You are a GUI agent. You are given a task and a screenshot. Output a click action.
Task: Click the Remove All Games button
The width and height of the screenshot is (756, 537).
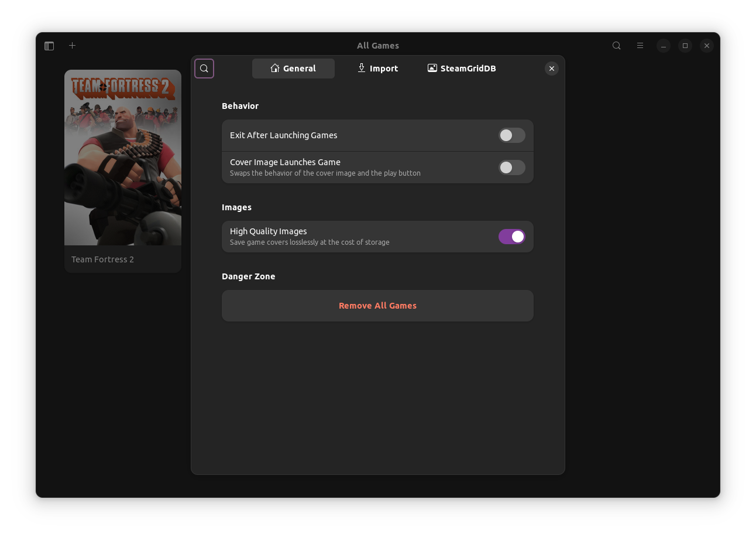tap(377, 305)
